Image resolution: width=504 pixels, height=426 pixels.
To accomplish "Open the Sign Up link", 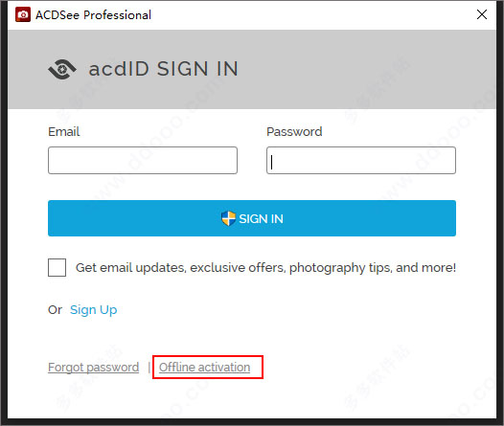I will [94, 310].
